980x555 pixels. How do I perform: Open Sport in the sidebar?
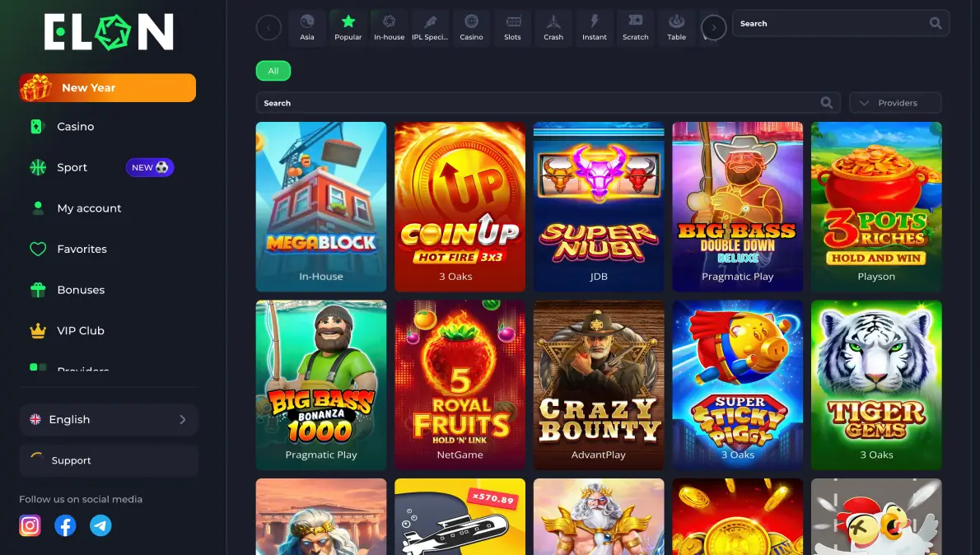(72, 167)
